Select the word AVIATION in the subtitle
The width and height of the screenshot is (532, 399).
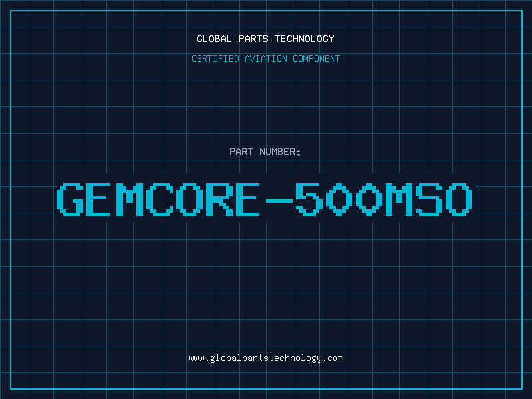(x=266, y=59)
